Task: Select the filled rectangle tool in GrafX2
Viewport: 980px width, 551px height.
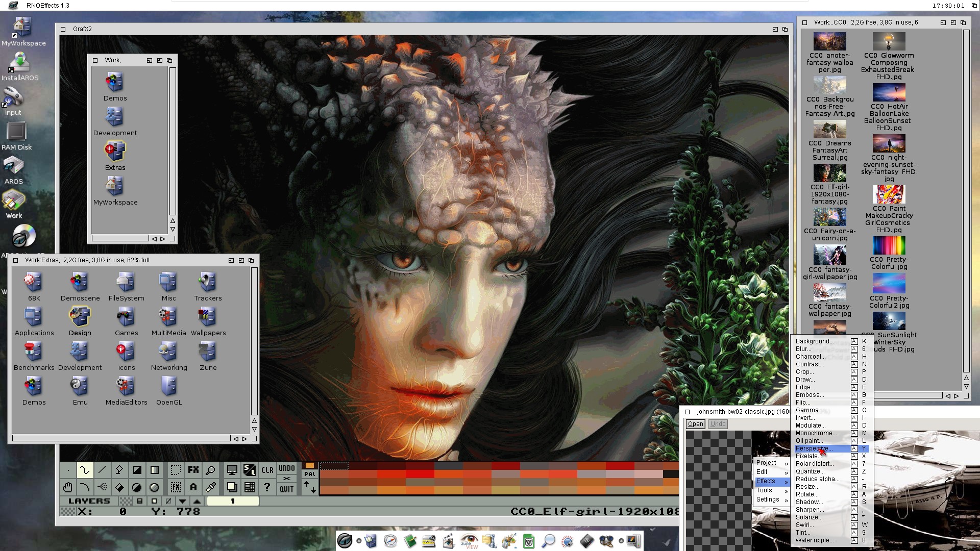Action: [x=137, y=470]
